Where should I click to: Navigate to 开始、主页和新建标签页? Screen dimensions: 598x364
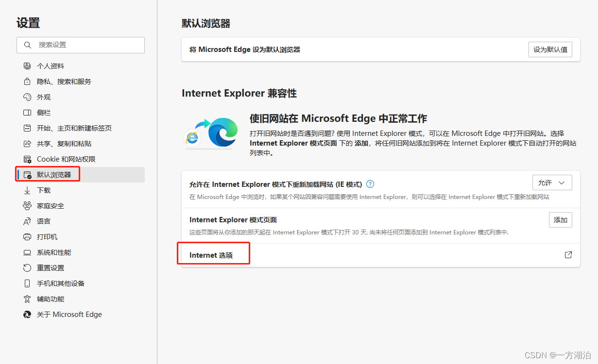(81, 128)
